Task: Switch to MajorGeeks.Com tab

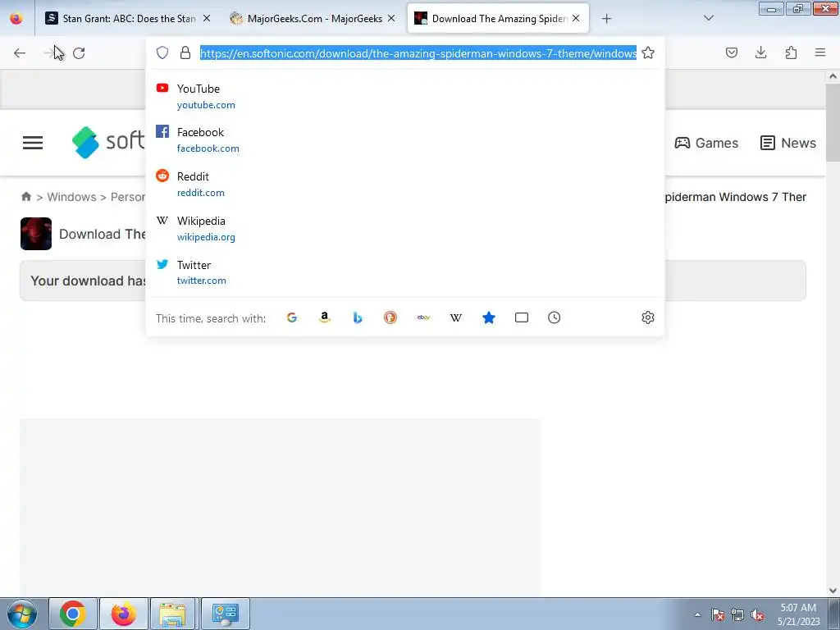Action: point(314,18)
